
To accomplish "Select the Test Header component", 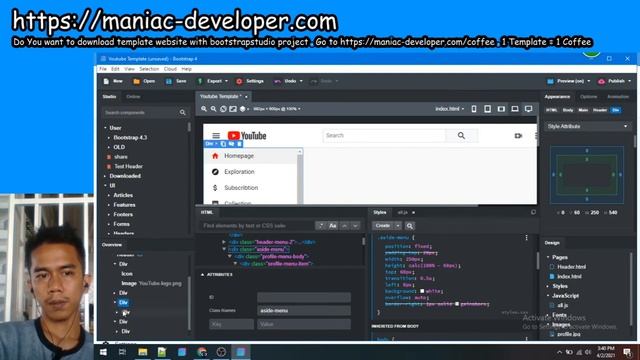I will pos(128,167).
